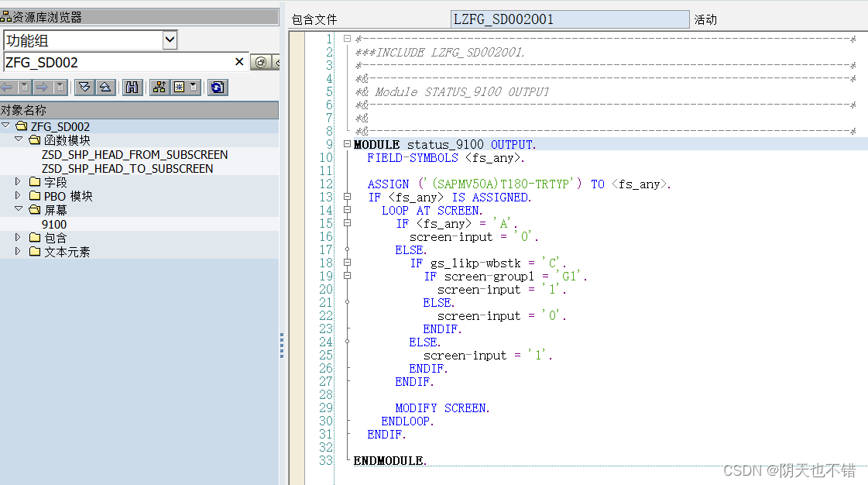Click the double up-chevron collapse icon
The height and width of the screenshot is (485, 868).
tap(105, 88)
